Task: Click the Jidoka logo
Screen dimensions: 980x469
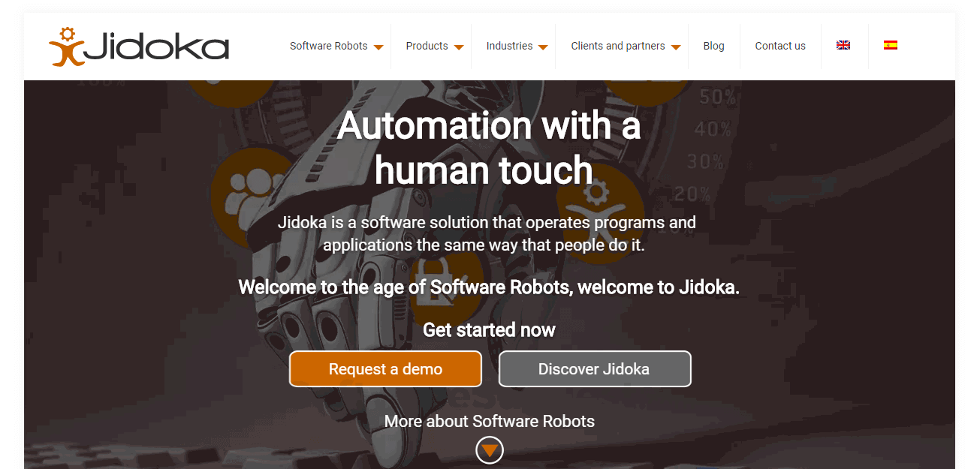Action: click(139, 47)
